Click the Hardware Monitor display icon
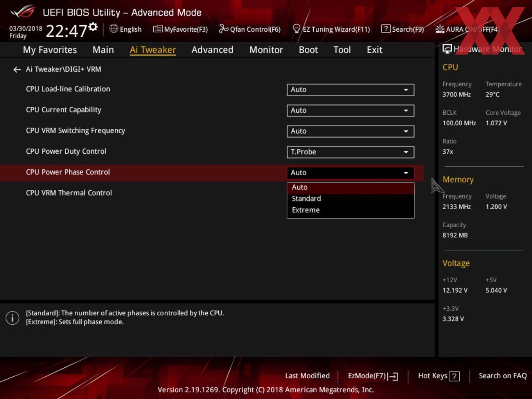532x399 pixels. [x=447, y=49]
